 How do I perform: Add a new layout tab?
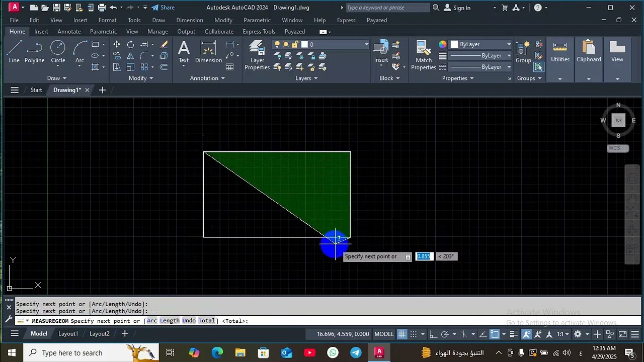[125, 333]
